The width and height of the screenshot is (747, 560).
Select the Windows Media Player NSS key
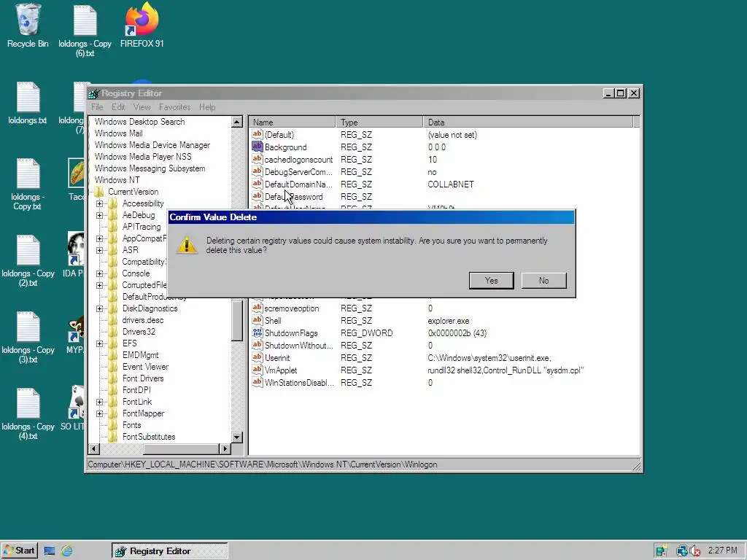click(x=143, y=157)
